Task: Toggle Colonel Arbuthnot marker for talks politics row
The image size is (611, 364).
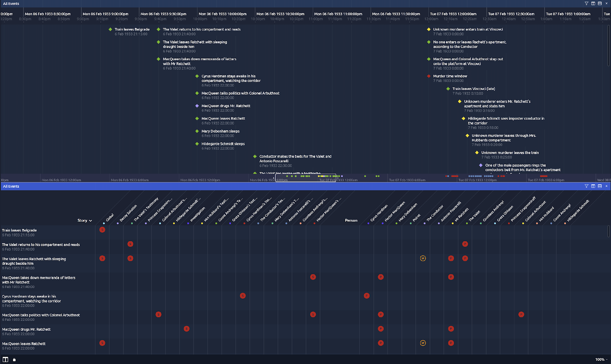Action: pos(521,314)
